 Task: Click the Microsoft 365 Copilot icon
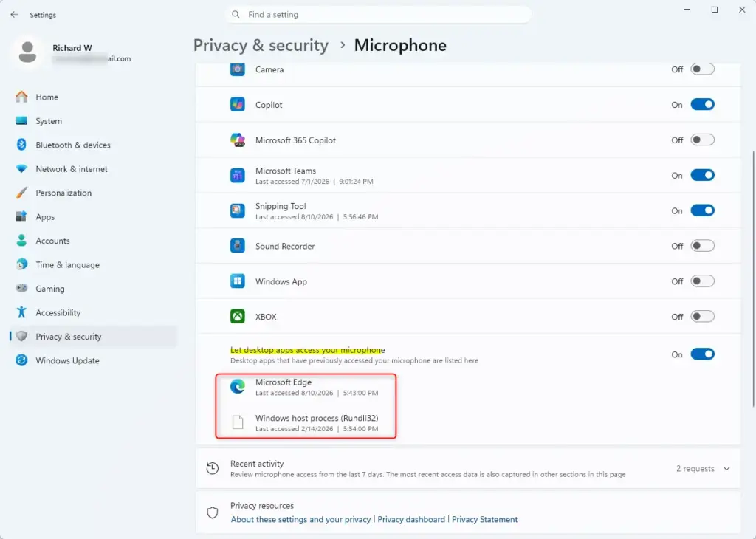[237, 140]
